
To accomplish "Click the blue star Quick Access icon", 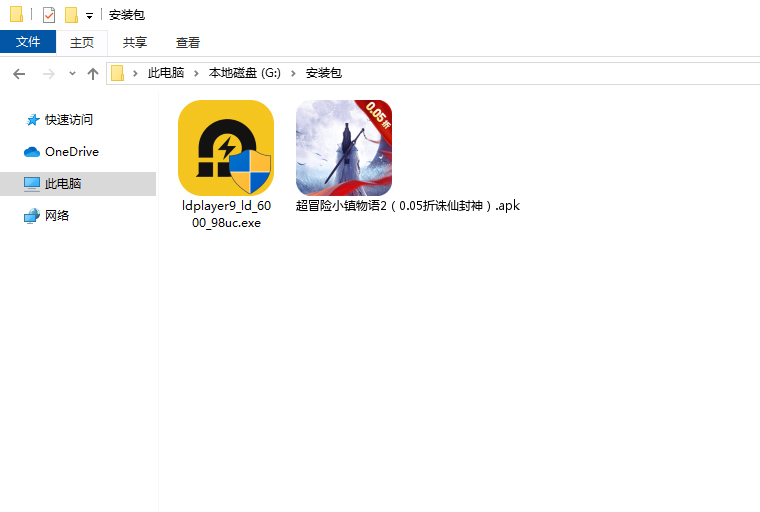I will 32,120.
